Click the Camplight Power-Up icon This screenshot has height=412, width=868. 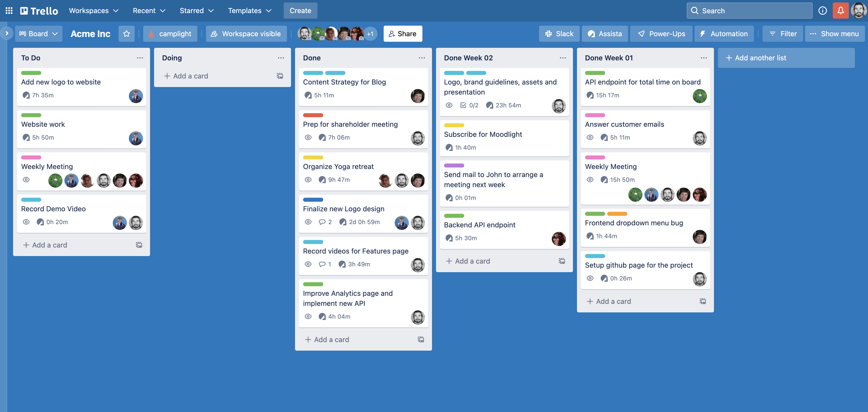153,34
